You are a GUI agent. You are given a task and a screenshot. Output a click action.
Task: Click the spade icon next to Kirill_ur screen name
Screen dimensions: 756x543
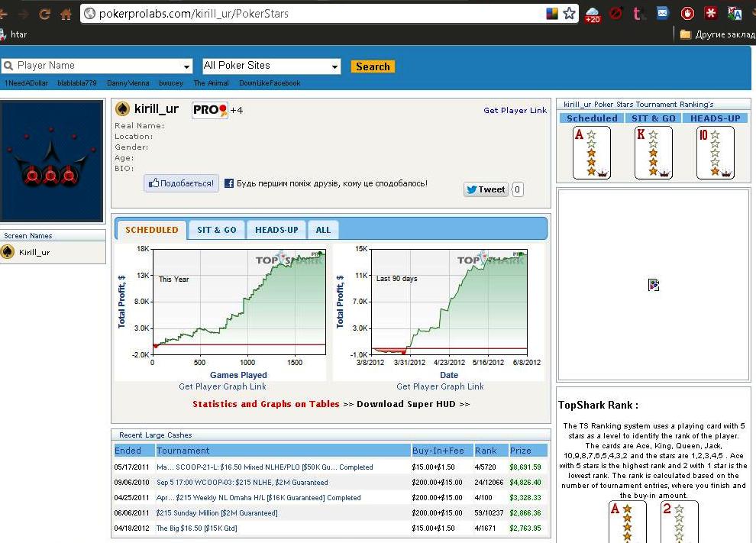7,252
